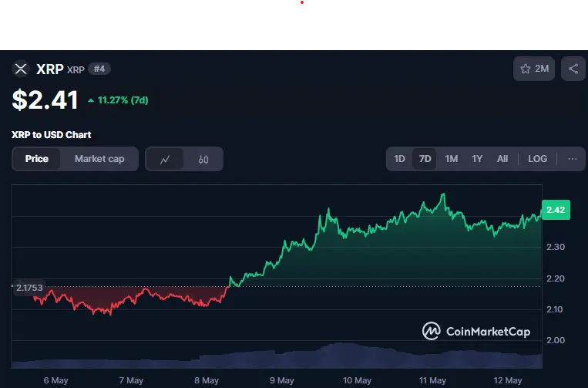The image size is (588, 388).
Task: Click the 7 May date label
Action: tap(131, 380)
